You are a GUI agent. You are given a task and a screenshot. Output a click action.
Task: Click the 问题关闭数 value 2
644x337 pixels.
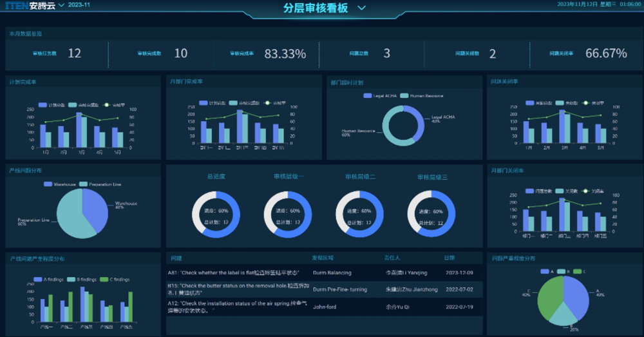click(493, 54)
